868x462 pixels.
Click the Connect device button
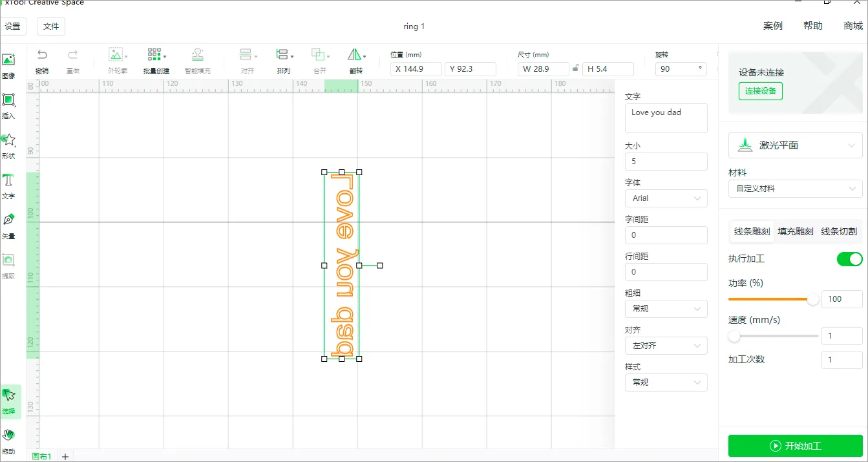pyautogui.click(x=760, y=91)
